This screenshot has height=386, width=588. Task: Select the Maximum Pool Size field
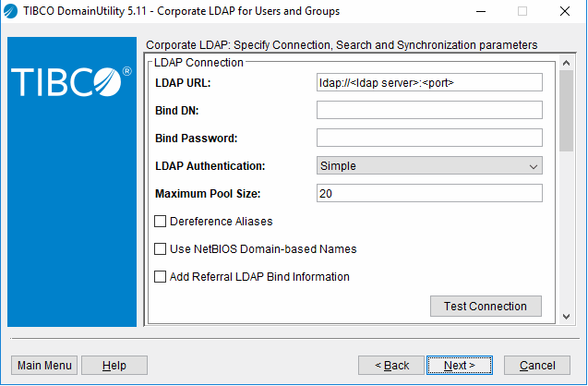coord(429,194)
